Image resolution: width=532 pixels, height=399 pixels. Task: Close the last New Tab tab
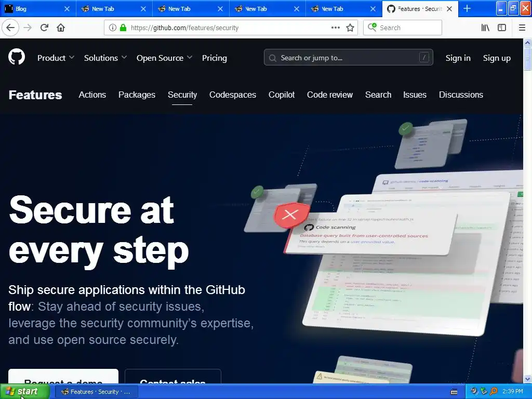(x=373, y=9)
